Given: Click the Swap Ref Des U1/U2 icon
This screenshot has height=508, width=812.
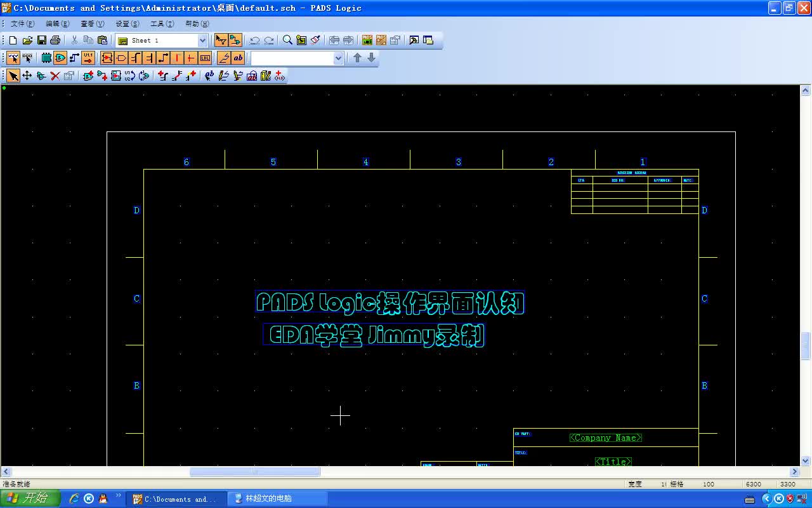Looking at the screenshot, I should [x=129, y=76].
